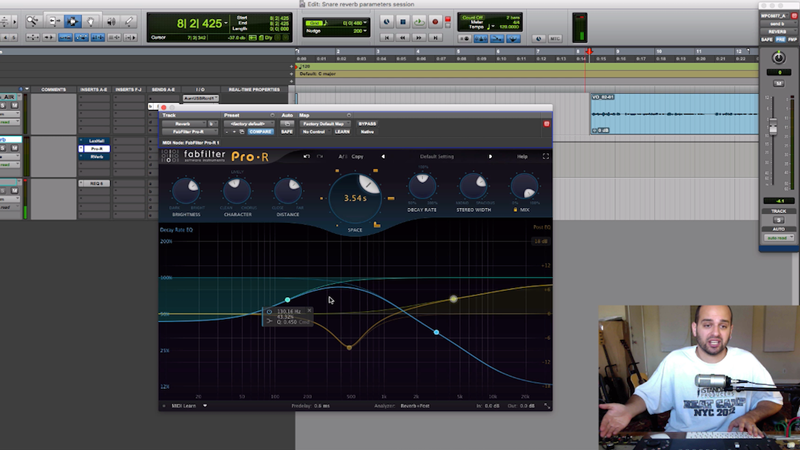Image resolution: width=800 pixels, height=450 pixels.
Task: Select the RVerb insert slot
Action: click(96, 157)
